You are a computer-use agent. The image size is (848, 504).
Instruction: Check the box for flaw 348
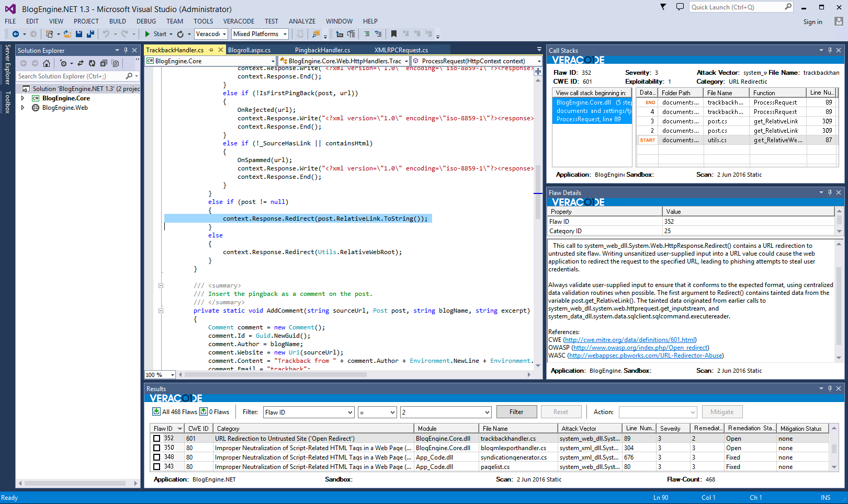[x=157, y=457]
